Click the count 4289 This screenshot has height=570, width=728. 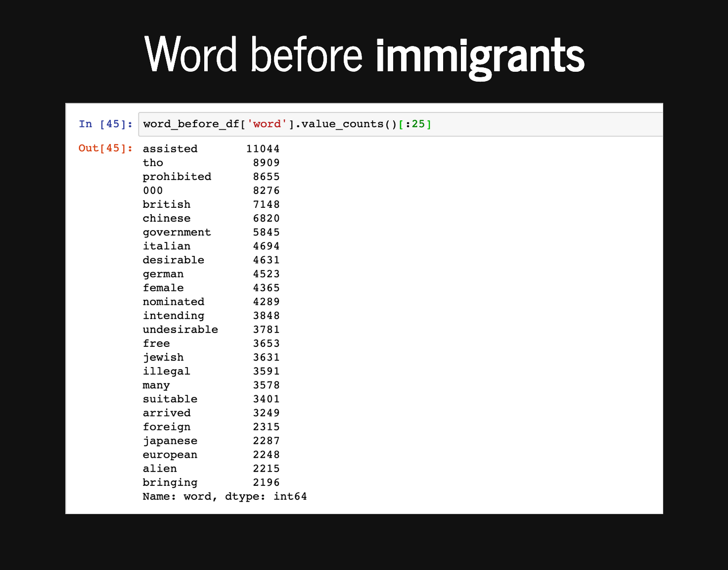[267, 301]
